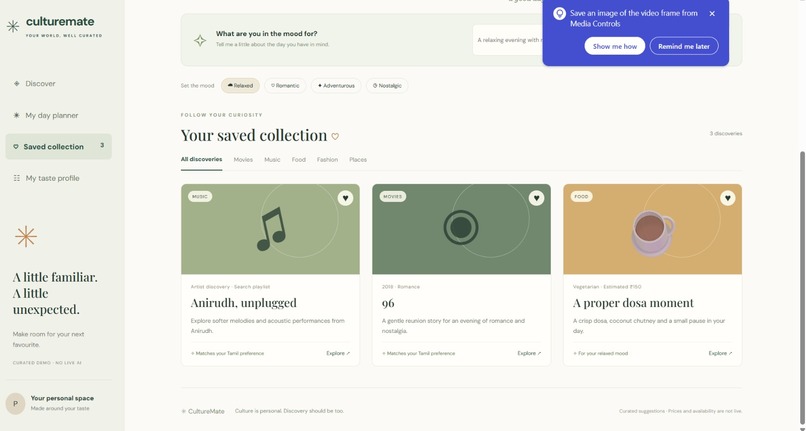Click the FOOD category badge
The width and height of the screenshot is (806, 431).
581,196
